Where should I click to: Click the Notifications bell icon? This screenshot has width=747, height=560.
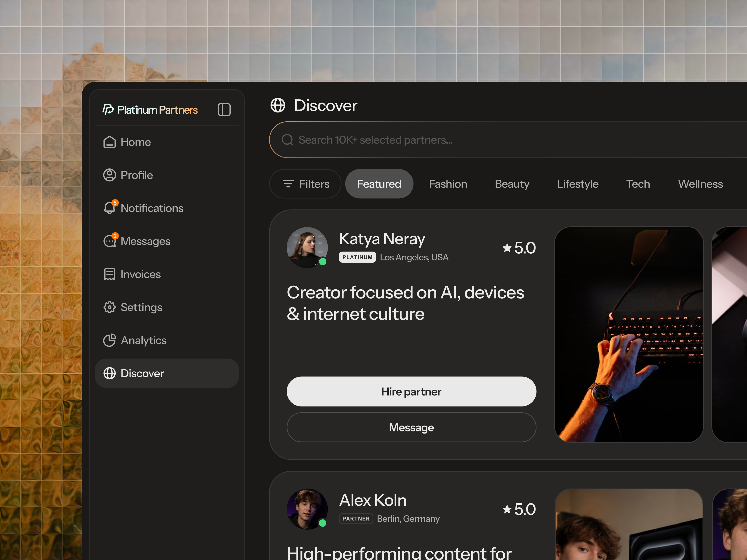click(109, 208)
